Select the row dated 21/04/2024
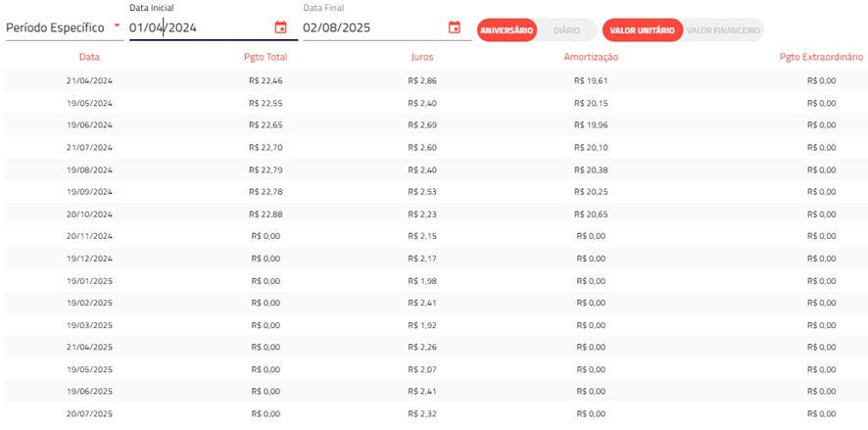 tap(434, 80)
